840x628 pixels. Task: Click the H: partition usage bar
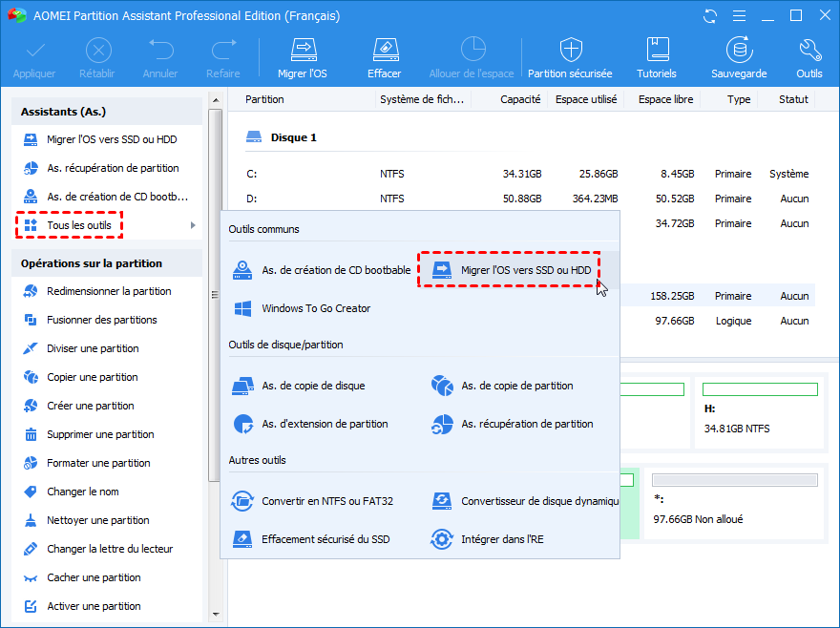point(760,389)
